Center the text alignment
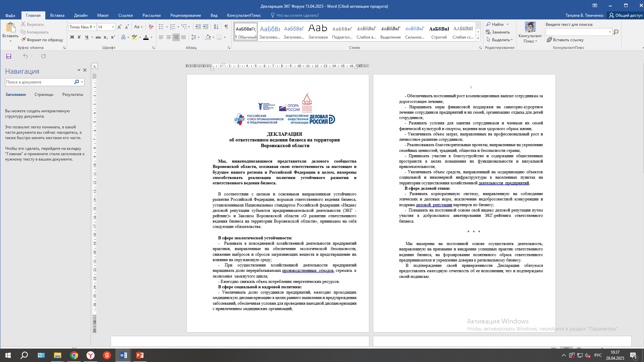 (x=169, y=37)
